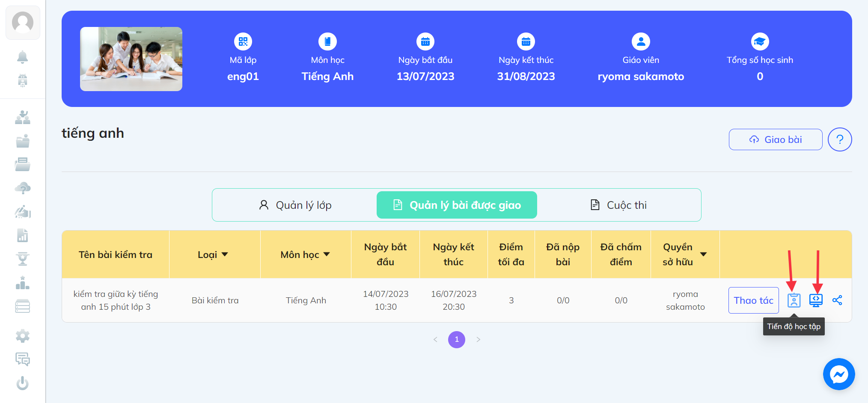Open the trophy contest icon in sidebar
This screenshot has width=868, height=403.
point(23,259)
